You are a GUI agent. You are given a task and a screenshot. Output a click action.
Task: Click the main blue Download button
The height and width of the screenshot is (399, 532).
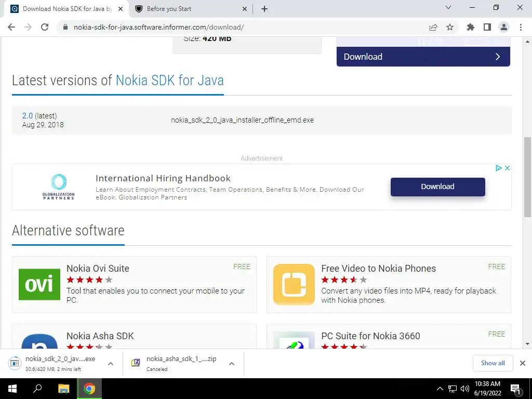click(423, 57)
